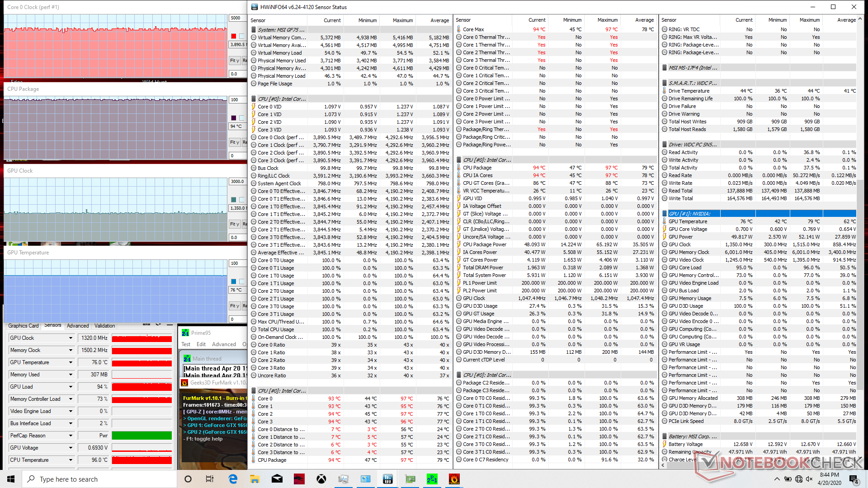The image size is (868, 488).
Task: Open the GPU Clock sensor dropdown
Action: click(71, 338)
